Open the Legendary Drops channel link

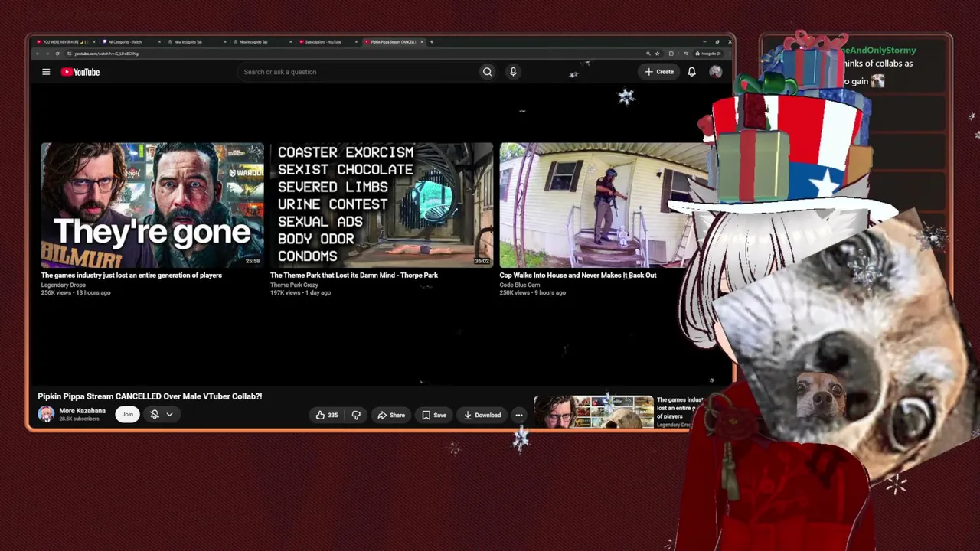(64, 285)
